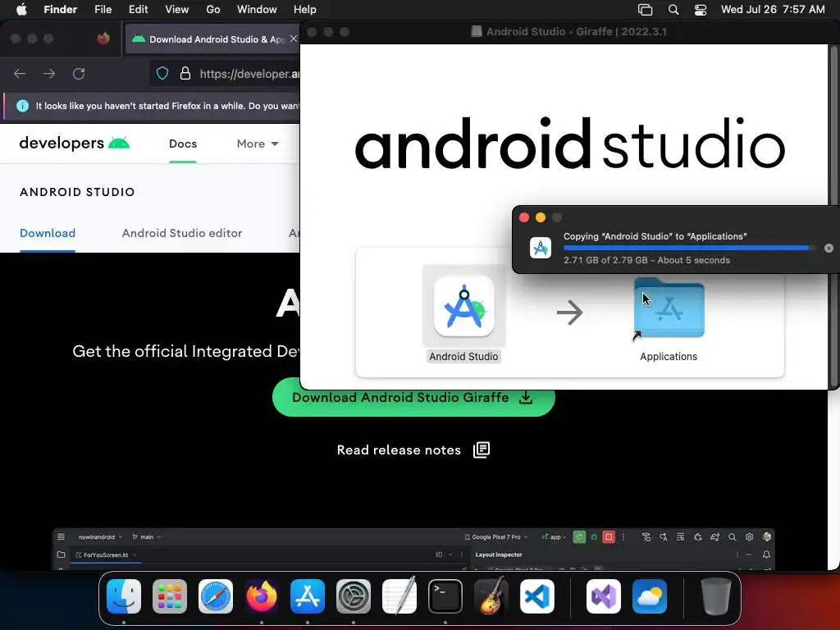Open the Help menu
This screenshot has height=630, width=840.
305,10
